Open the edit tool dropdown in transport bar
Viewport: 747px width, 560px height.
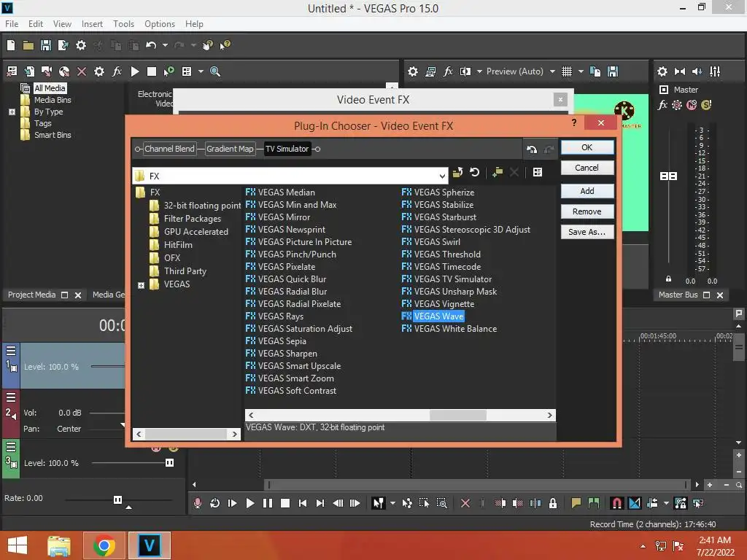click(392, 503)
